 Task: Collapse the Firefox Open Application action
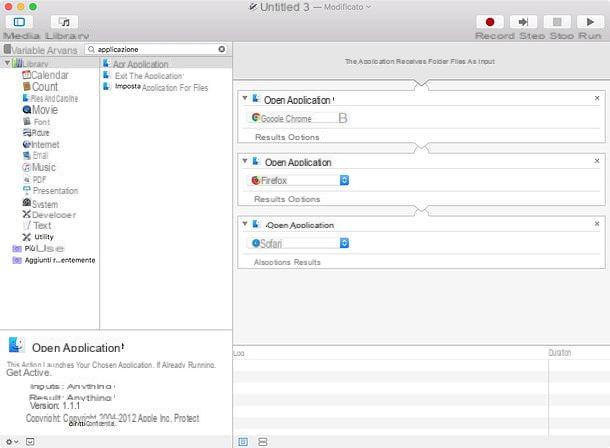click(x=245, y=161)
